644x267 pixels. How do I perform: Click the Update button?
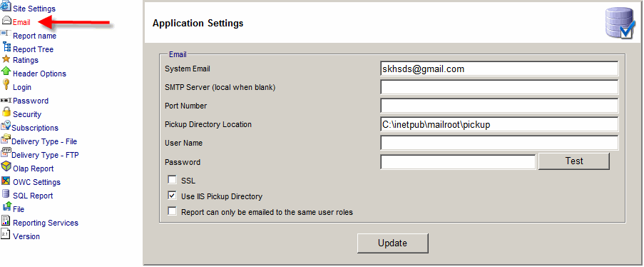coord(393,243)
